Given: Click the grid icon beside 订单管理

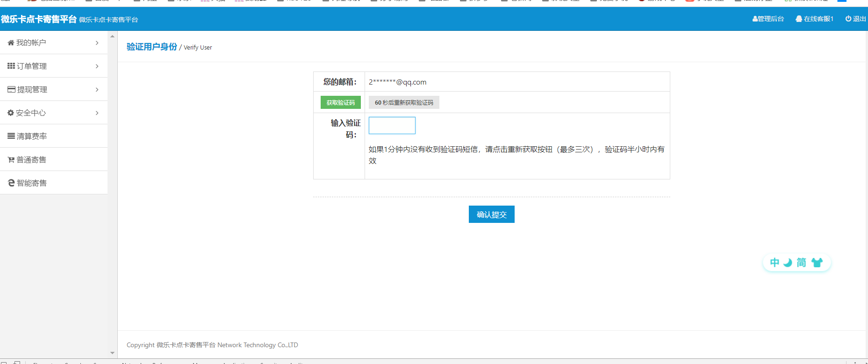Looking at the screenshot, I should (x=11, y=66).
